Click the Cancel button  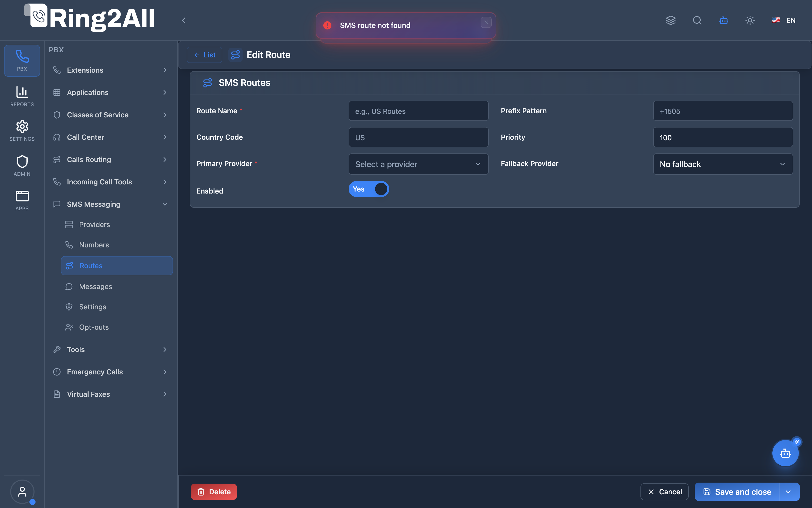[x=664, y=492]
